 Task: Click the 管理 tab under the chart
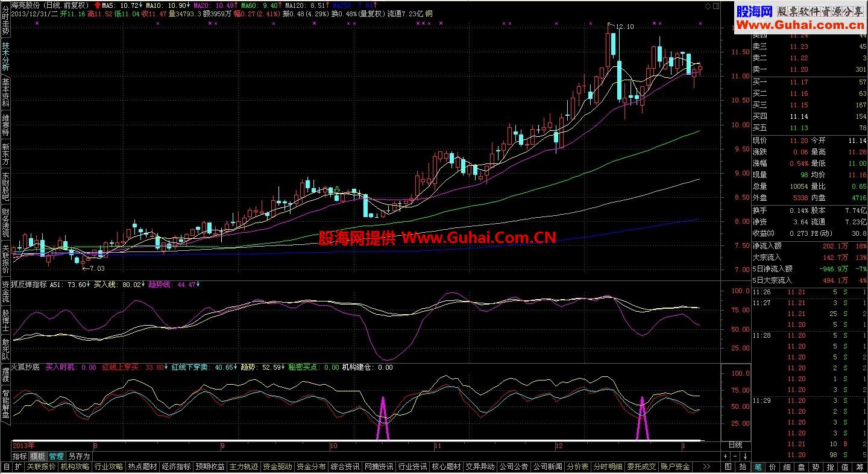tap(56, 456)
